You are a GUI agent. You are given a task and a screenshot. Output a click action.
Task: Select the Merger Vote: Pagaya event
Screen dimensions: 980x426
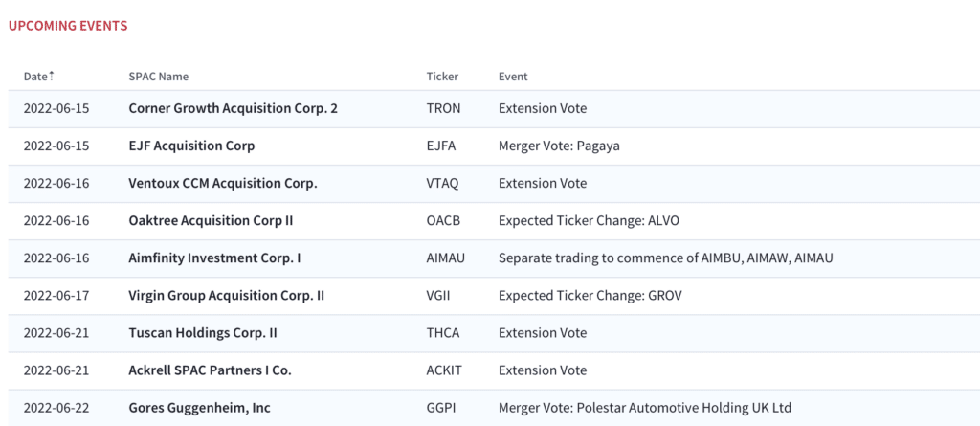click(559, 146)
